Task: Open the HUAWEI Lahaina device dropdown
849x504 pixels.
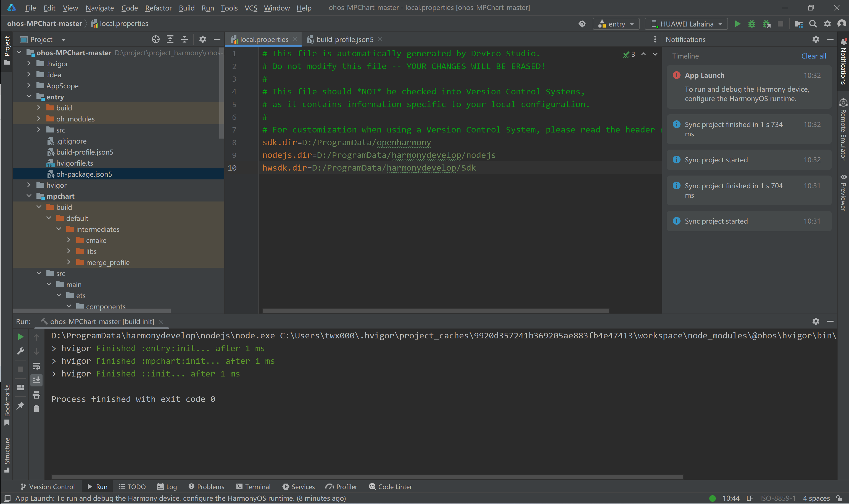Action: pyautogui.click(x=686, y=24)
